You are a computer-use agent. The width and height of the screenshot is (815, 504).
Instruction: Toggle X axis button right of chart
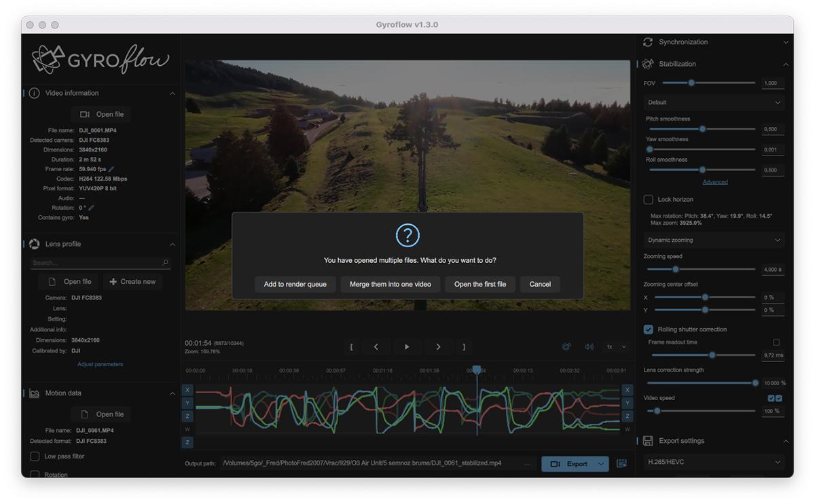pos(628,390)
